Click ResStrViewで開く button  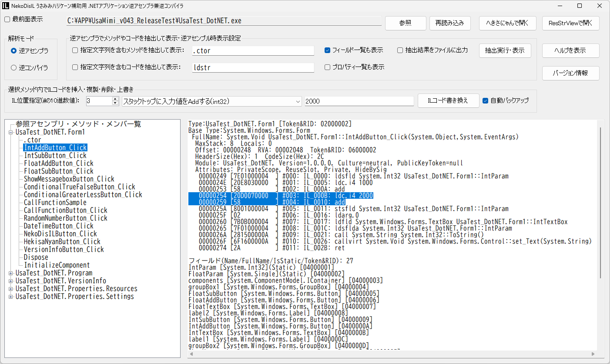(570, 23)
